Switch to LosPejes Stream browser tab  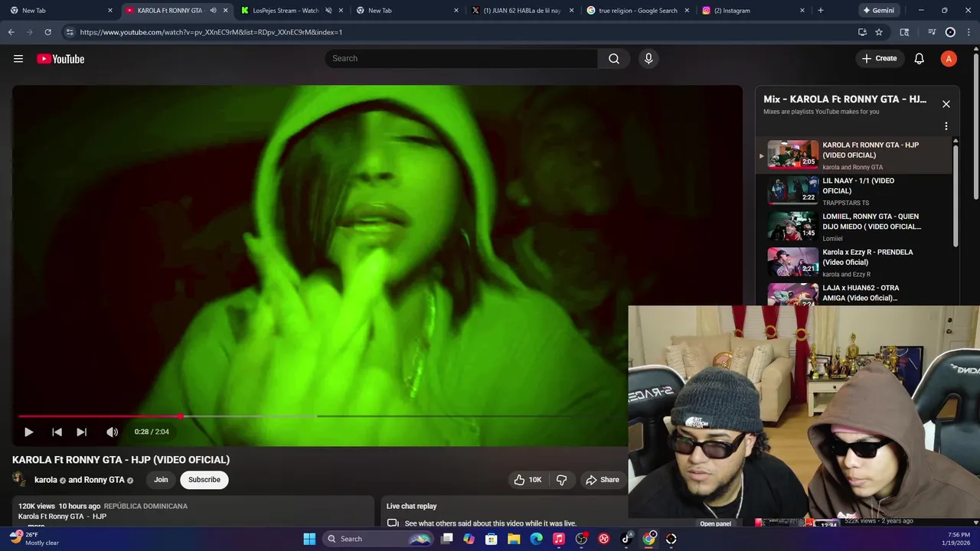pyautogui.click(x=286, y=11)
